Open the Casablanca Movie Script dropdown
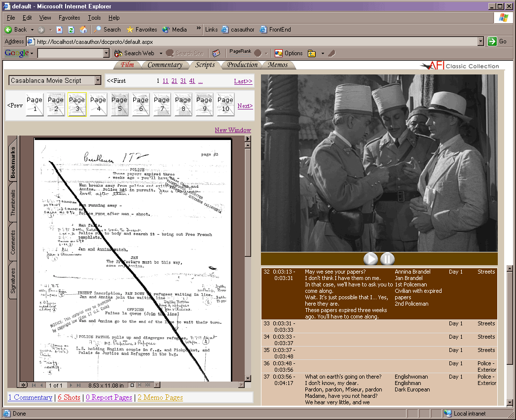The height and width of the screenshot is (420, 516). (98, 80)
